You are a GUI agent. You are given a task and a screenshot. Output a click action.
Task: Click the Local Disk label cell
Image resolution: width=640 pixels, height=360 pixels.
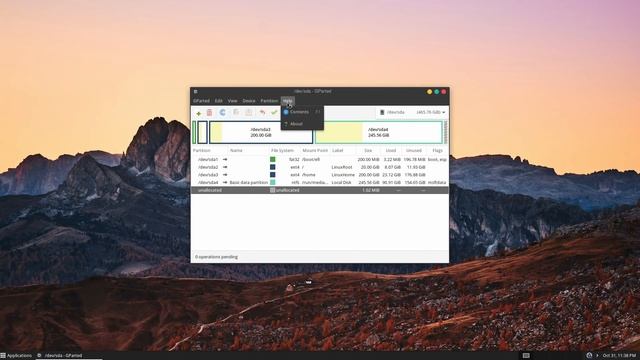tap(342, 182)
